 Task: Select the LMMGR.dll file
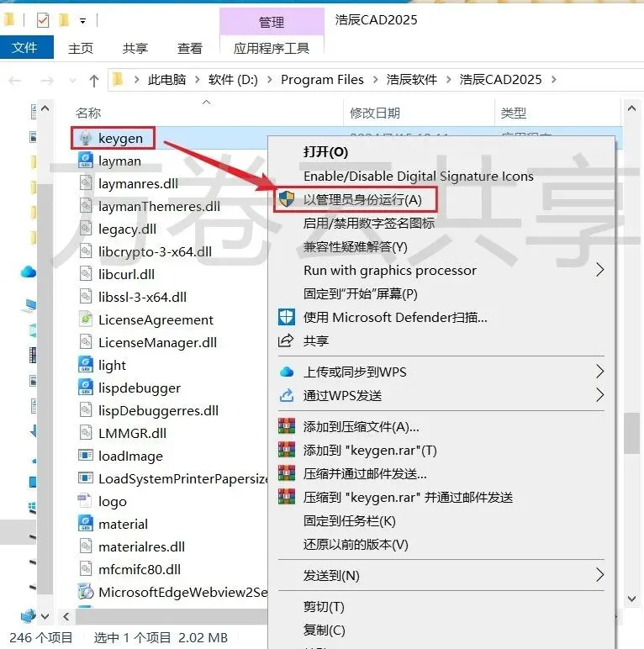(133, 433)
